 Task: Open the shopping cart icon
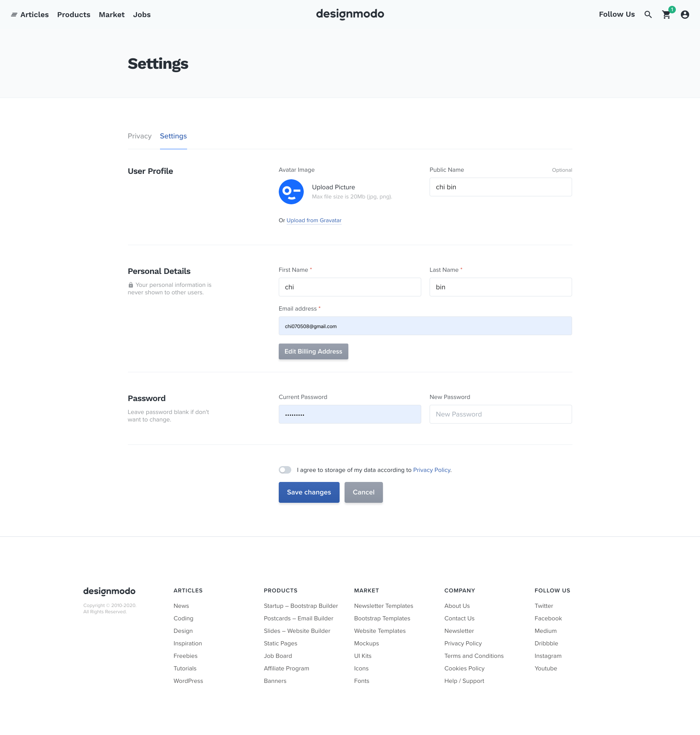[667, 15]
